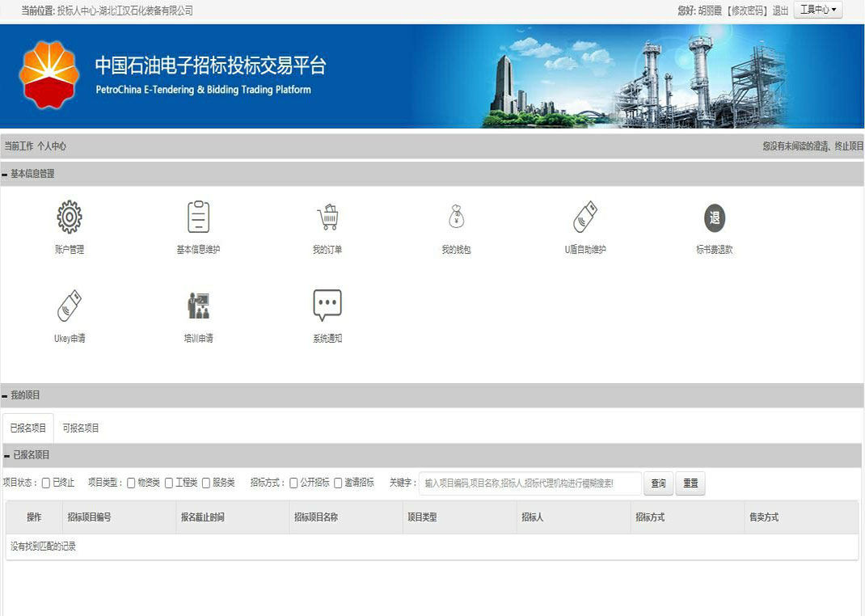
Task: Open the 基本信息维护 clipboard icon
Action: click(199, 217)
